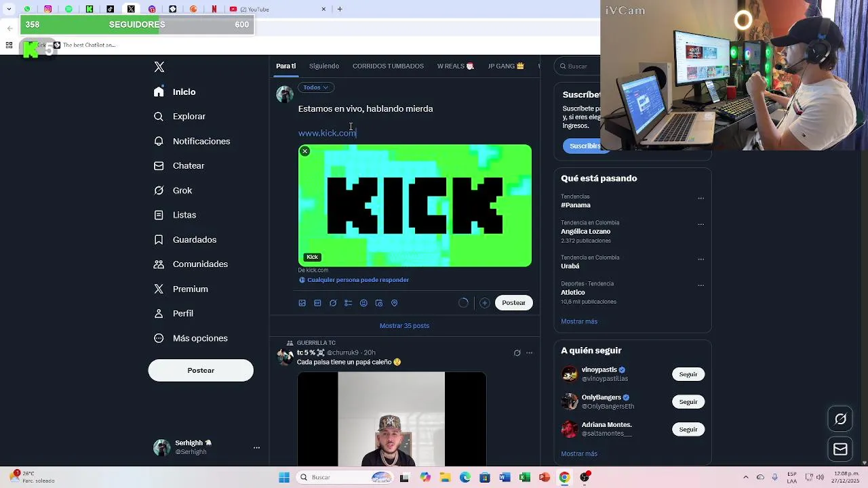868x488 pixels.
Task: Open Notificaciones in the sidebar
Action: point(192,141)
